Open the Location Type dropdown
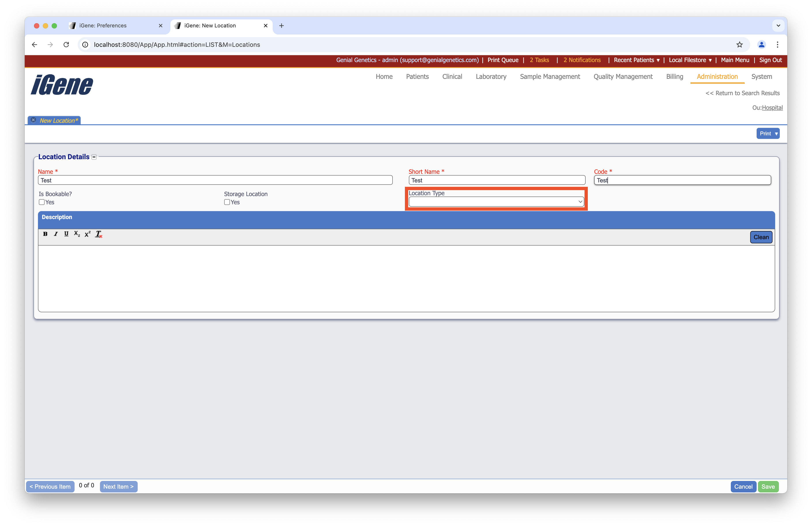Screen dimensions: 812x526 [x=496, y=202]
